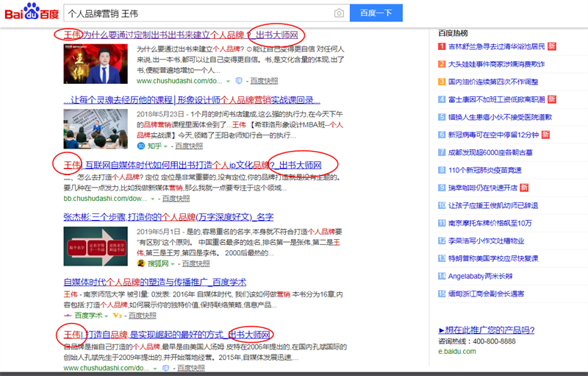The image size is (588, 376).
Task: Open the 张杰彬 三个步骤 result title
Action: tap(168, 216)
